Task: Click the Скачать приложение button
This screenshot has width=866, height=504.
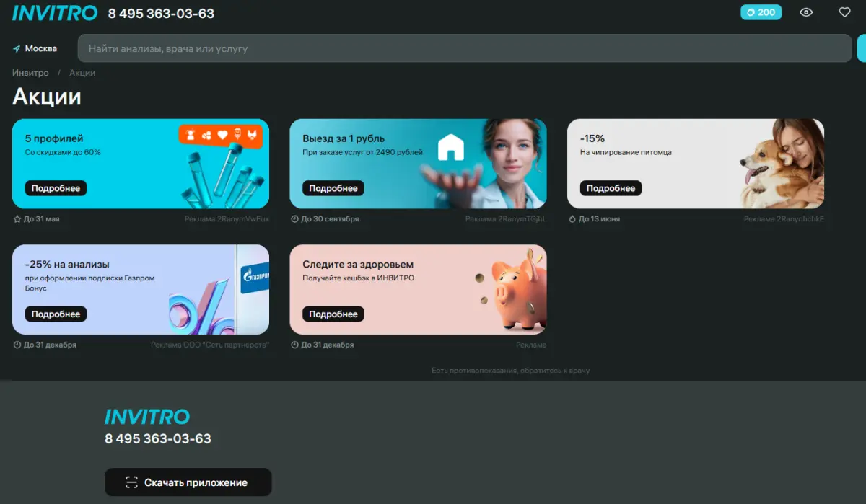Action: coord(188,482)
